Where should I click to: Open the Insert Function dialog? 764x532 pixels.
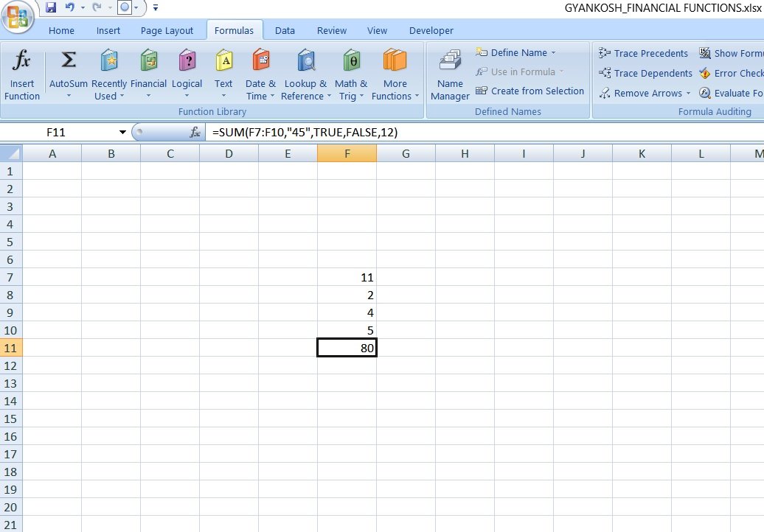pos(21,73)
